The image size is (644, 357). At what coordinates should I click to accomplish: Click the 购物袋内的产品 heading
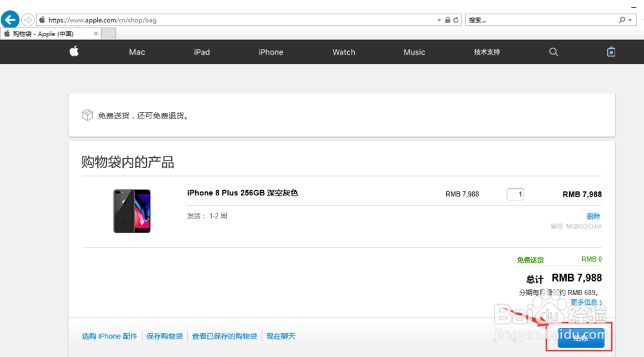click(x=128, y=162)
